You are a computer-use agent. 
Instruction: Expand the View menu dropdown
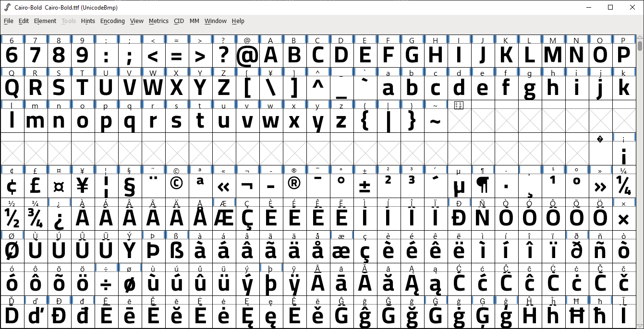coord(137,21)
